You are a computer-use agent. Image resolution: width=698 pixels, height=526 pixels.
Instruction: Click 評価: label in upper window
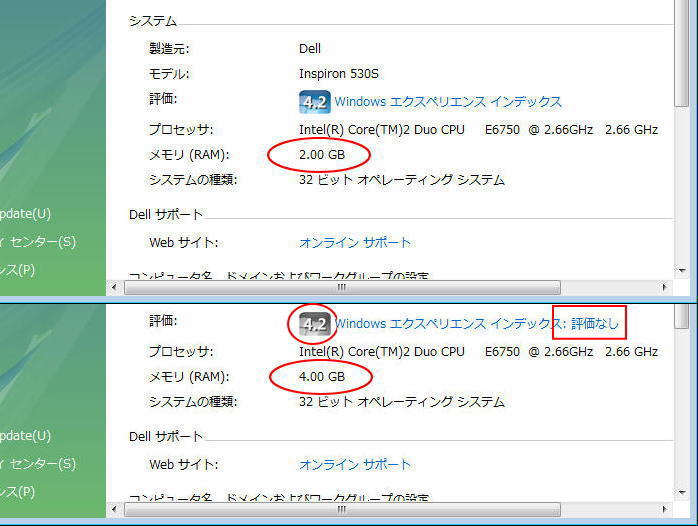[x=163, y=99]
